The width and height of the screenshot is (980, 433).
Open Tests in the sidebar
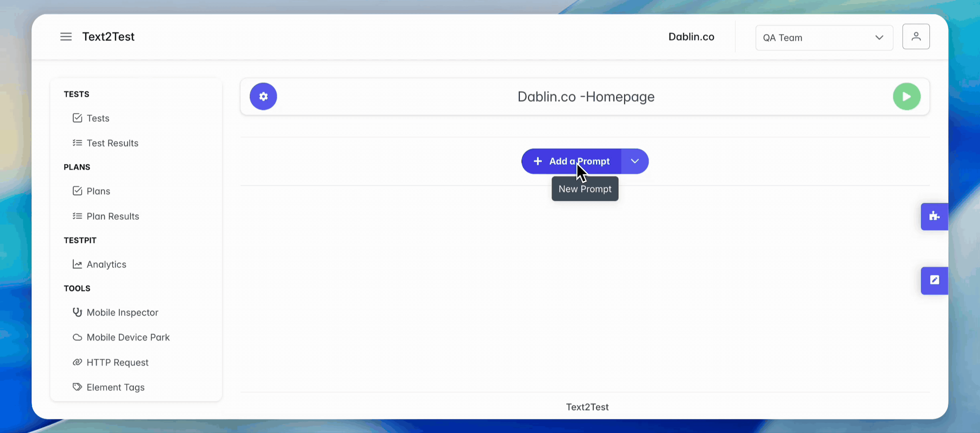pyautogui.click(x=98, y=118)
